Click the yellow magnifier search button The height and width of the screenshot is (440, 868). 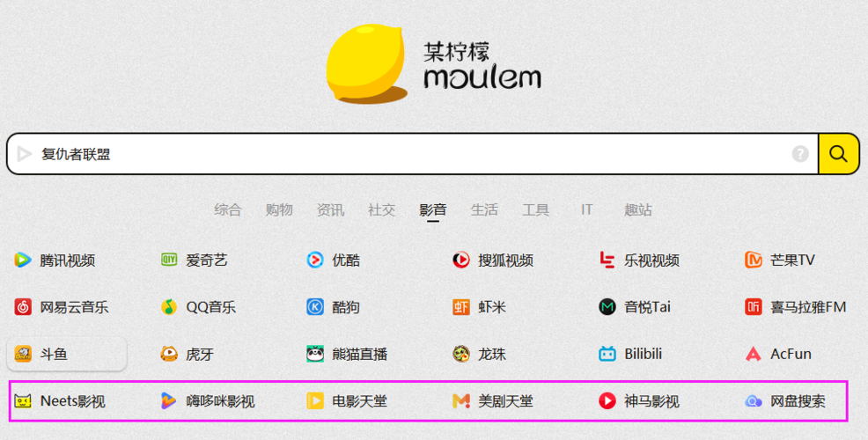[839, 154]
